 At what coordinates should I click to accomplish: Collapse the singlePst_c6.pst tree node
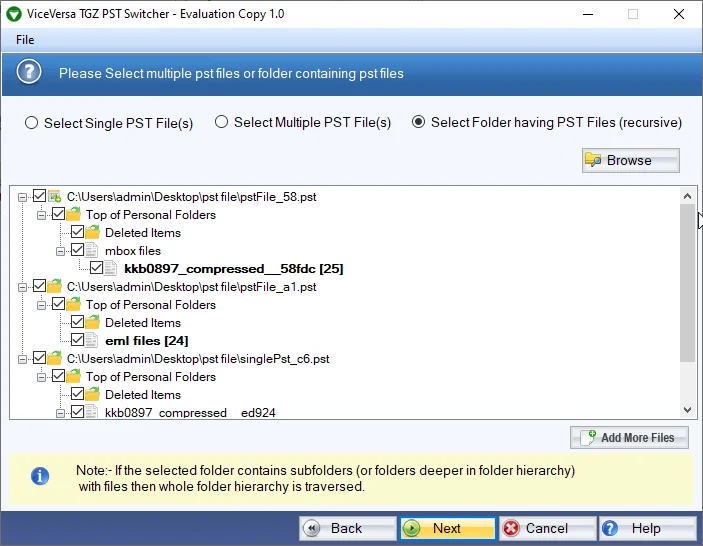coord(22,360)
